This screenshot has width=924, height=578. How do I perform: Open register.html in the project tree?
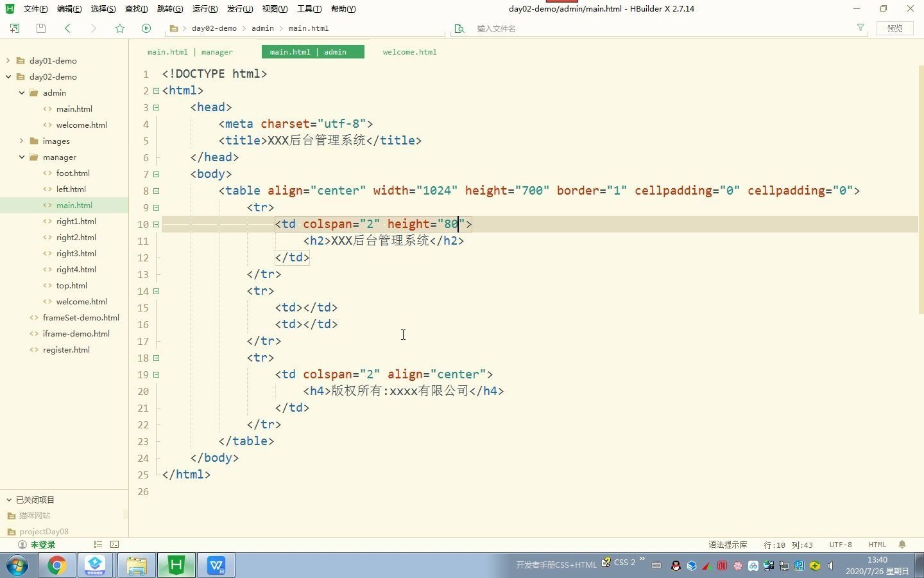point(66,349)
